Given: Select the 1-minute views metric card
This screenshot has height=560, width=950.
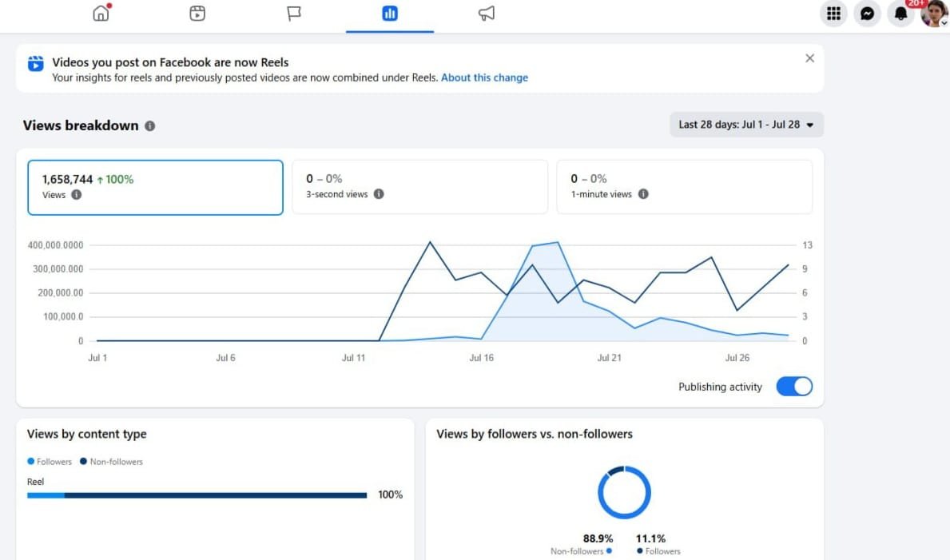Looking at the screenshot, I should (x=684, y=187).
